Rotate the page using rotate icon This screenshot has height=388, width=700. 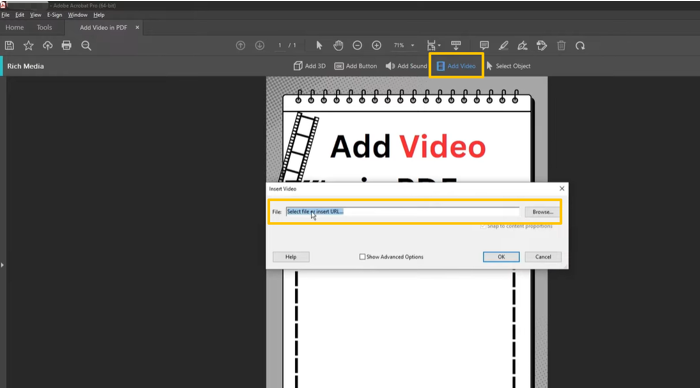[x=580, y=46]
